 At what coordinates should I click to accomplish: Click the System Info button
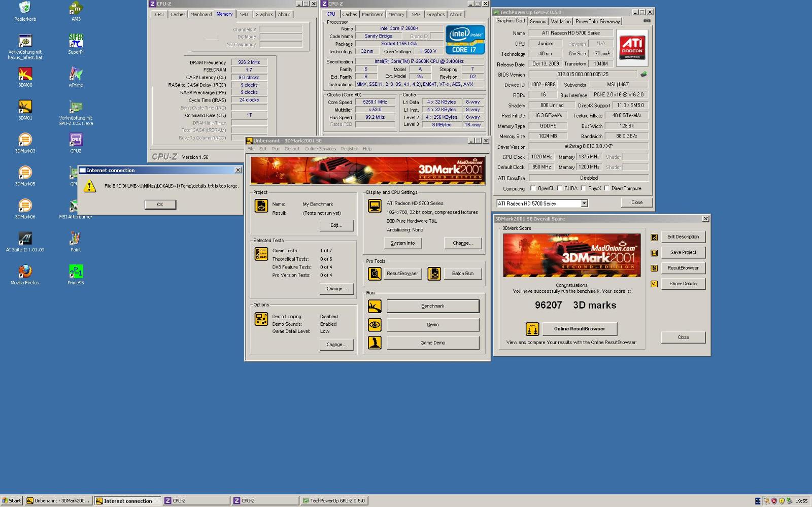[x=402, y=243]
